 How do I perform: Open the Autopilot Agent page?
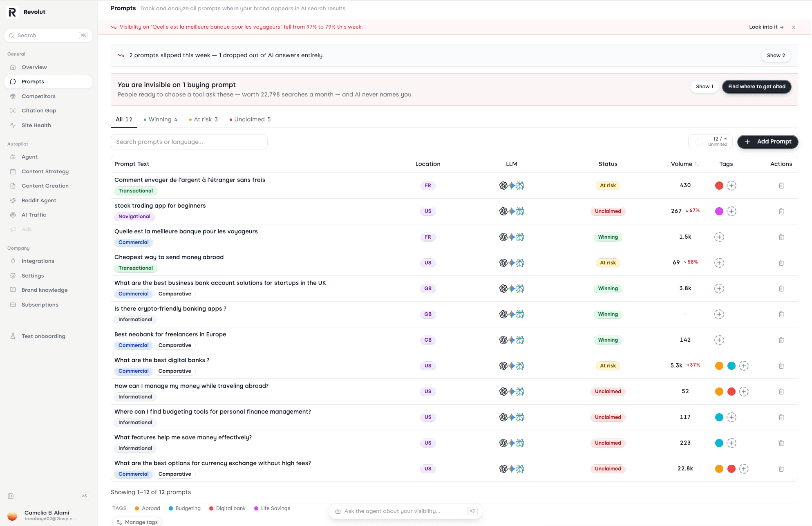(x=48, y=157)
